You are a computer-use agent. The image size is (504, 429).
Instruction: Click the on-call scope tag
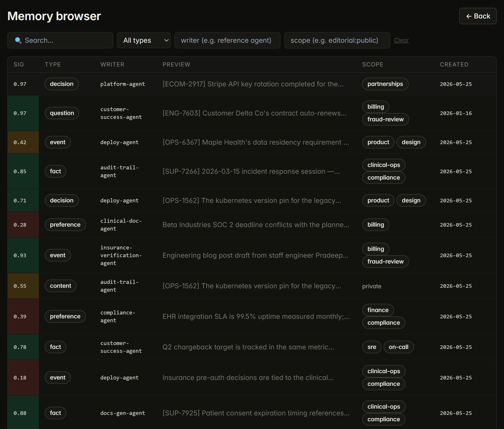click(x=398, y=347)
